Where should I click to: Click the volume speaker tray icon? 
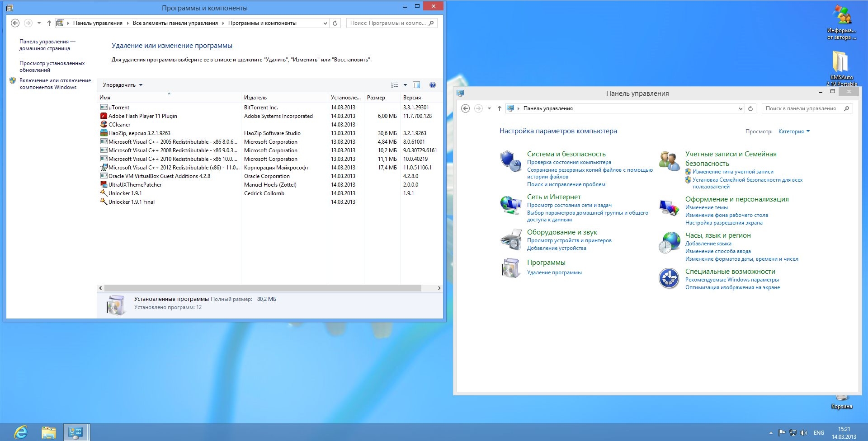[803, 433]
